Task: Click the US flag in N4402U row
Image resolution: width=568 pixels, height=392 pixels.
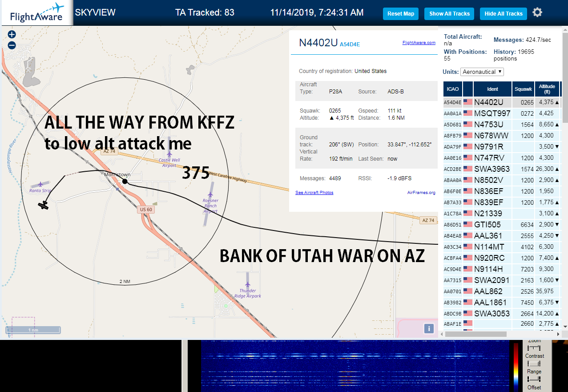Action: (467, 102)
